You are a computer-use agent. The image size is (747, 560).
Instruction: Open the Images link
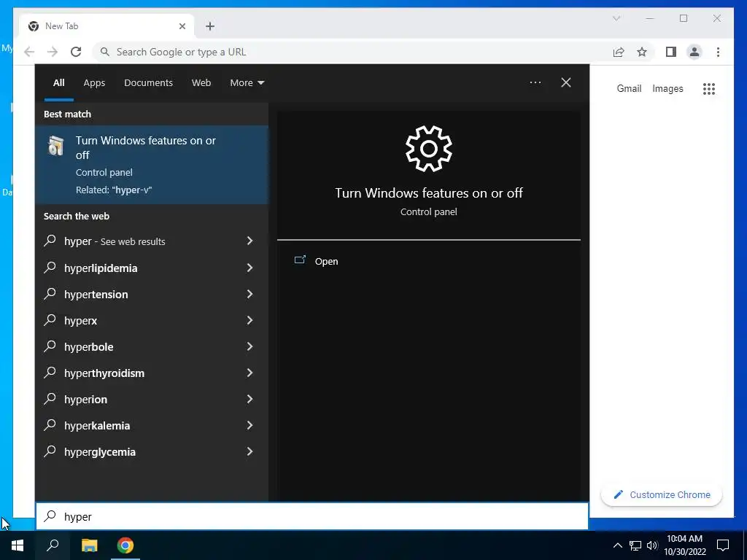[667, 88]
